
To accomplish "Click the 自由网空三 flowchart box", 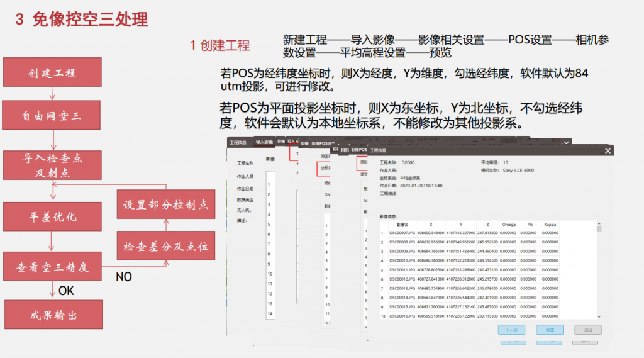I will 52,115.
